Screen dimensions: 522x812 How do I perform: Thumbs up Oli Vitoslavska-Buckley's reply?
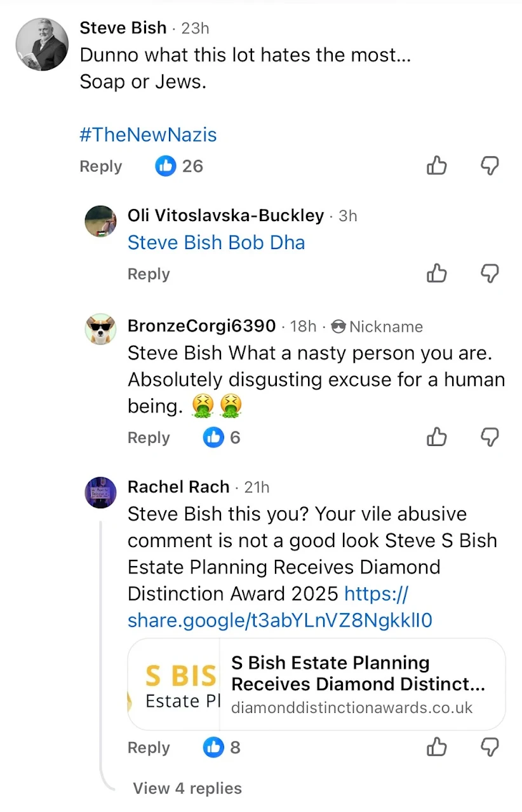click(437, 274)
